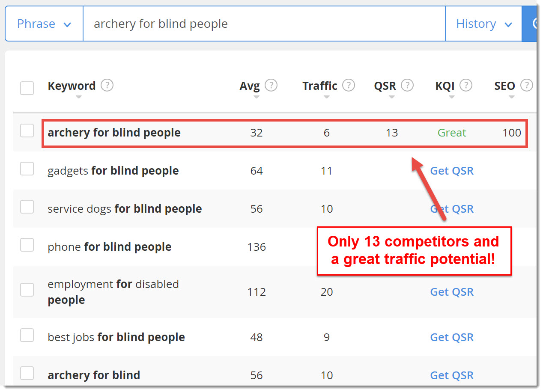Screen dimensions: 543x392
Task: Click Get QSR for gadgets for blind people
Action: pos(452,171)
